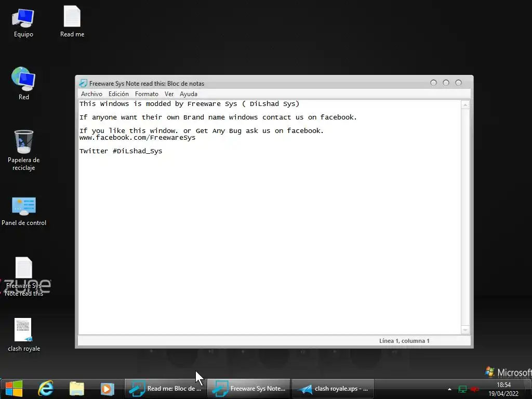532x399 pixels.
Task: Open Windows Media Player from taskbar
Action: click(x=107, y=389)
